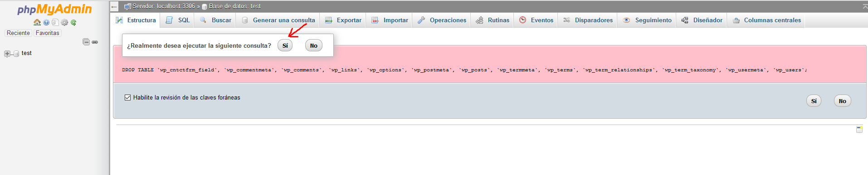Expand the test database tree node
The height and width of the screenshot is (175, 868).
point(7,54)
